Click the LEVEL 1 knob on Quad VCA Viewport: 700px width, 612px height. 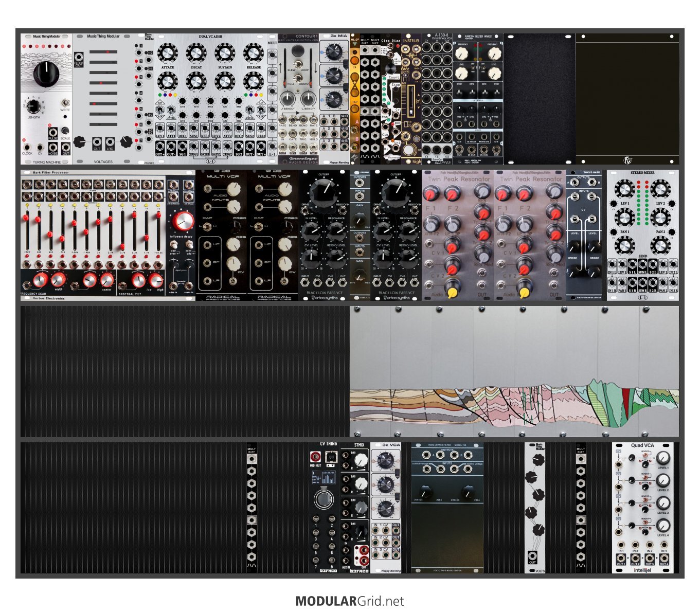(663, 457)
